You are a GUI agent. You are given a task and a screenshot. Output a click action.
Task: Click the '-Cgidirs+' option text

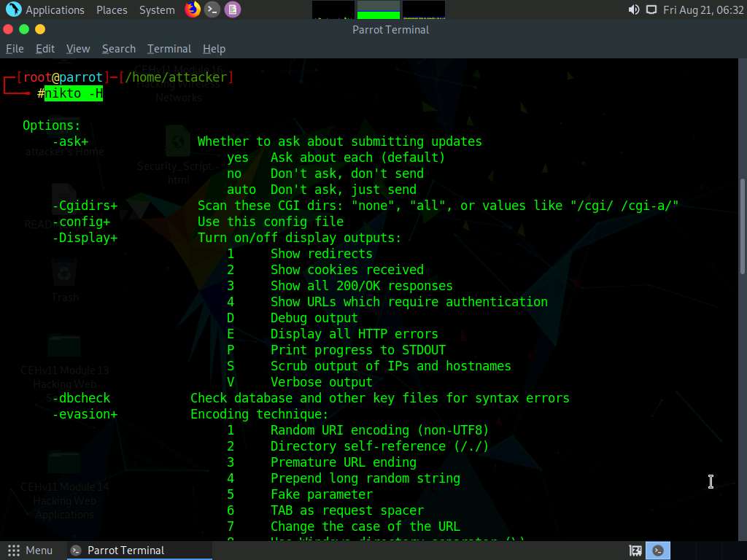[85, 206]
